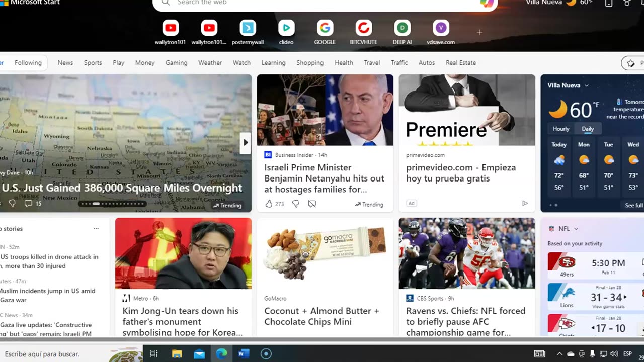The width and height of the screenshot is (644, 362).
Task: Click the Copilot icon in search bar
Action: pos(487,3)
